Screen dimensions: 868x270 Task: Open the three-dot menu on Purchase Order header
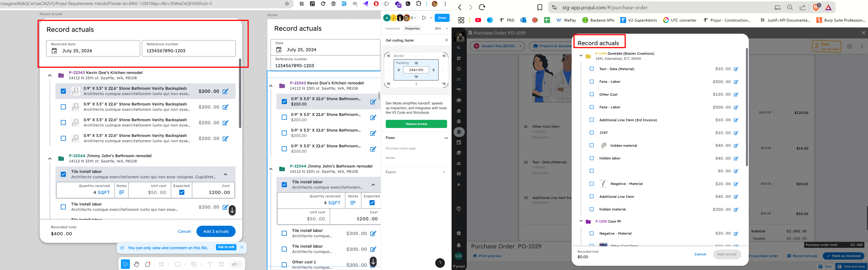(x=862, y=46)
